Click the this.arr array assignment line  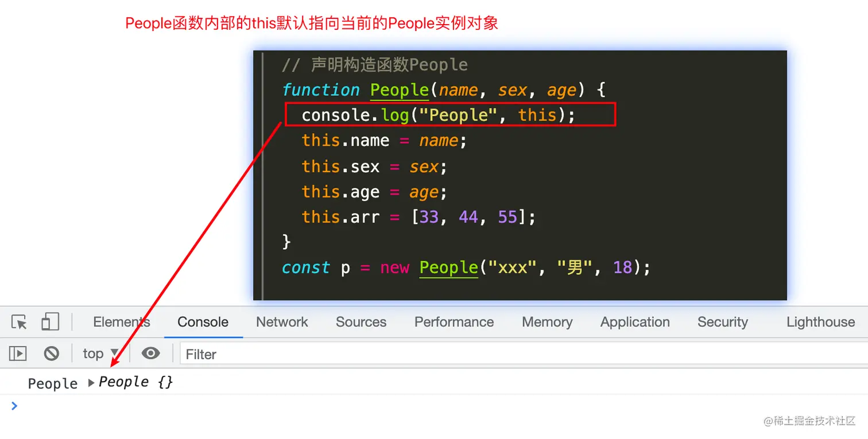(418, 217)
